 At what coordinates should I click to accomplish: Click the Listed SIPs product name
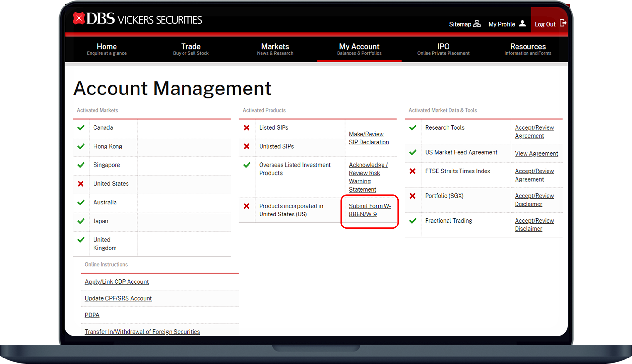click(x=274, y=127)
